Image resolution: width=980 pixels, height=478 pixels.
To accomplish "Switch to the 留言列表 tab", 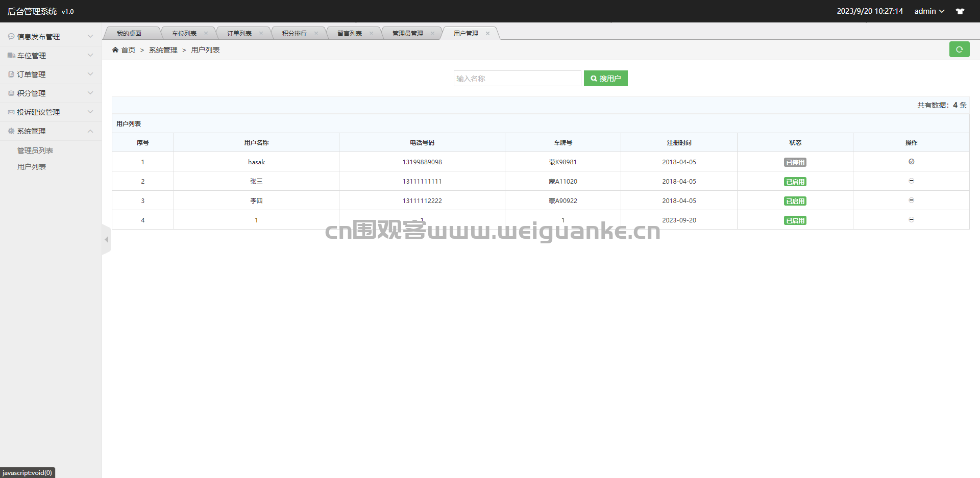I will (x=350, y=33).
